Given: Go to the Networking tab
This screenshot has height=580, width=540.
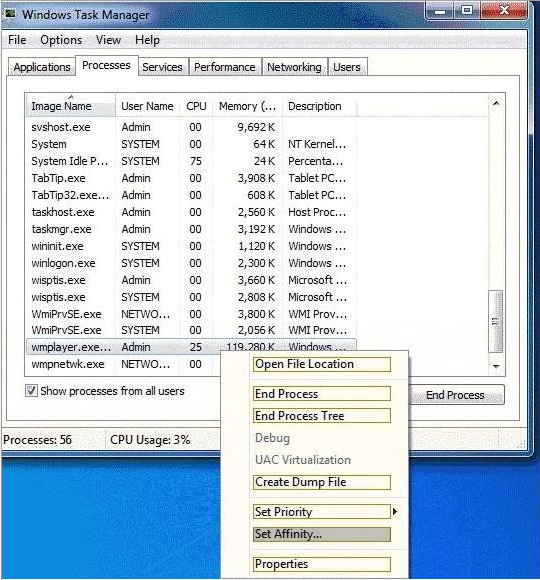Looking at the screenshot, I should 294,67.
